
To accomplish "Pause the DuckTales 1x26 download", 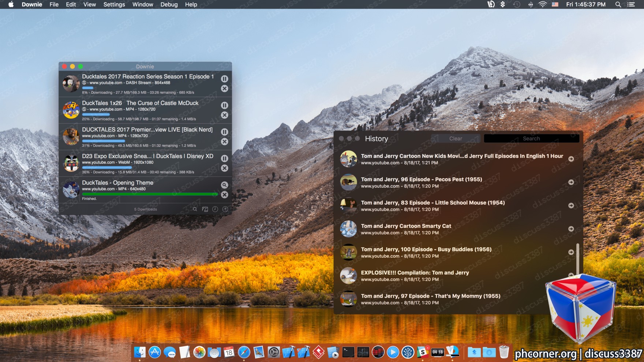I will pos(224,105).
